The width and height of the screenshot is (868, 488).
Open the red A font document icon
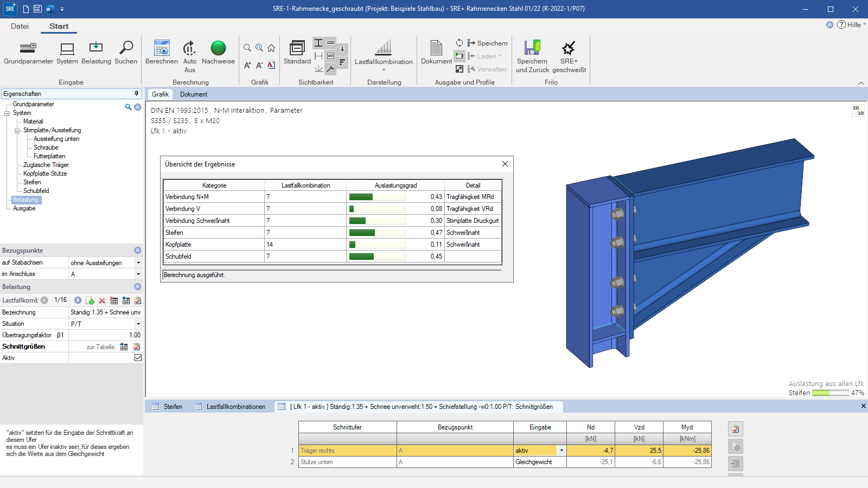(271, 65)
